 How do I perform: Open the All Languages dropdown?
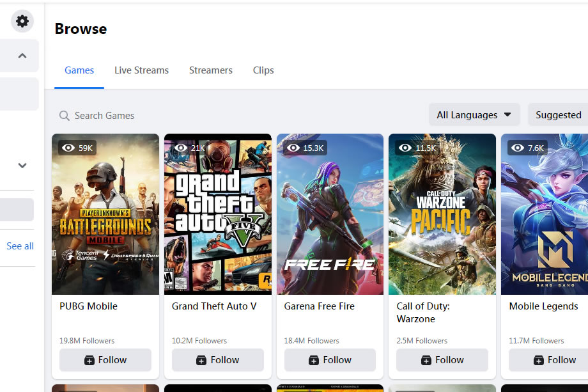pos(474,114)
